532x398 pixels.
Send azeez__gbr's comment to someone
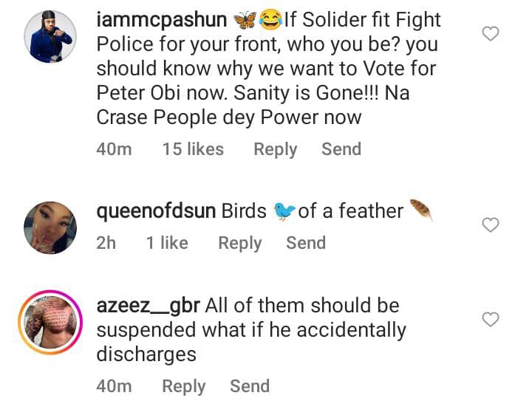[250, 385]
